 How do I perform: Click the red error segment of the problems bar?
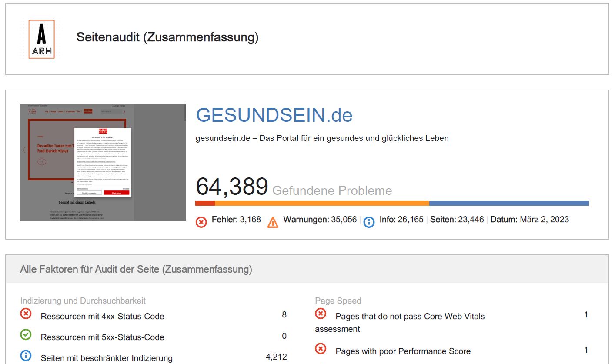pyautogui.click(x=205, y=203)
